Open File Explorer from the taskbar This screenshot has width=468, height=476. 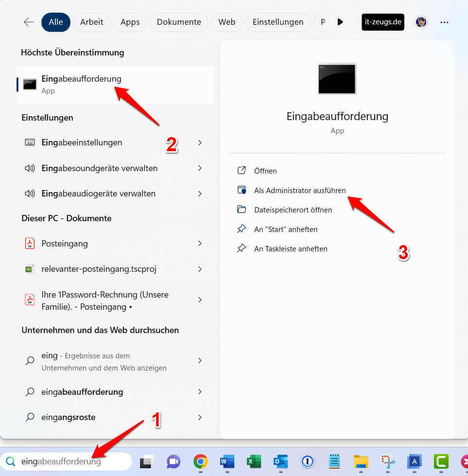point(361,461)
